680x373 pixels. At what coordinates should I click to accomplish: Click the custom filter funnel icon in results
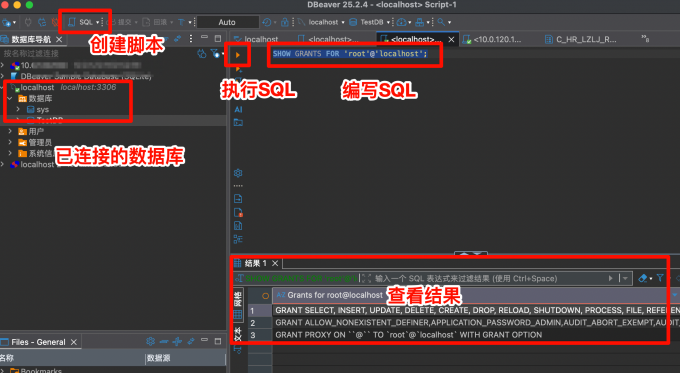660,278
